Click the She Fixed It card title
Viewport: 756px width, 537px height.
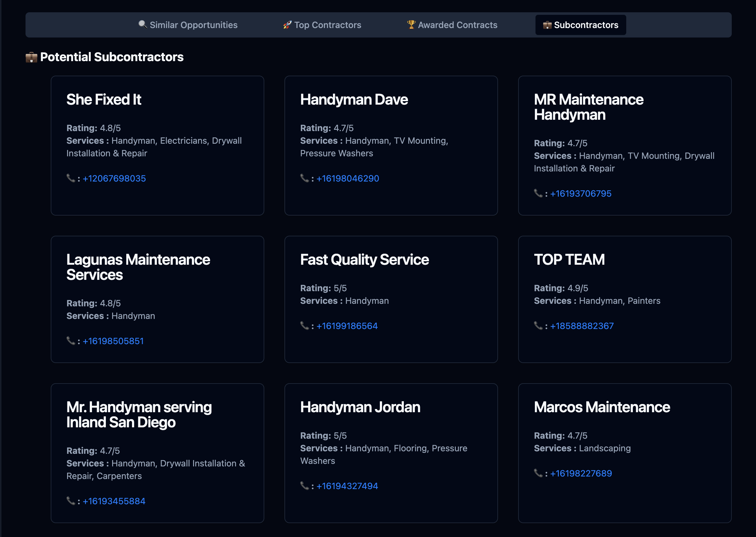(104, 100)
